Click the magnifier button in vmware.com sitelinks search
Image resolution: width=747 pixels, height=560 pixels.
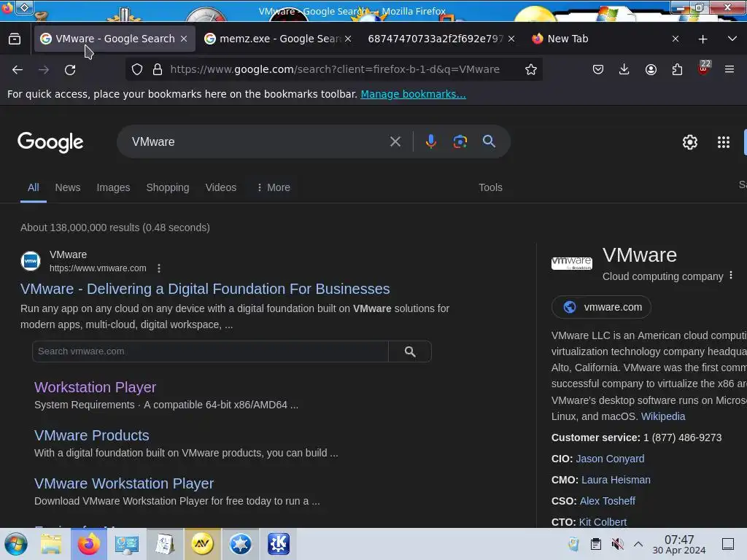coord(410,351)
